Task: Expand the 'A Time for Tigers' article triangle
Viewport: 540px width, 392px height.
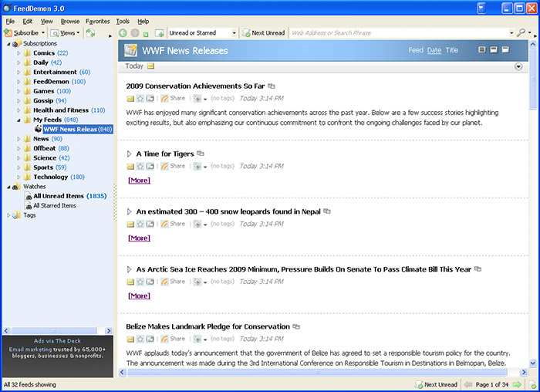Action: tap(130, 154)
